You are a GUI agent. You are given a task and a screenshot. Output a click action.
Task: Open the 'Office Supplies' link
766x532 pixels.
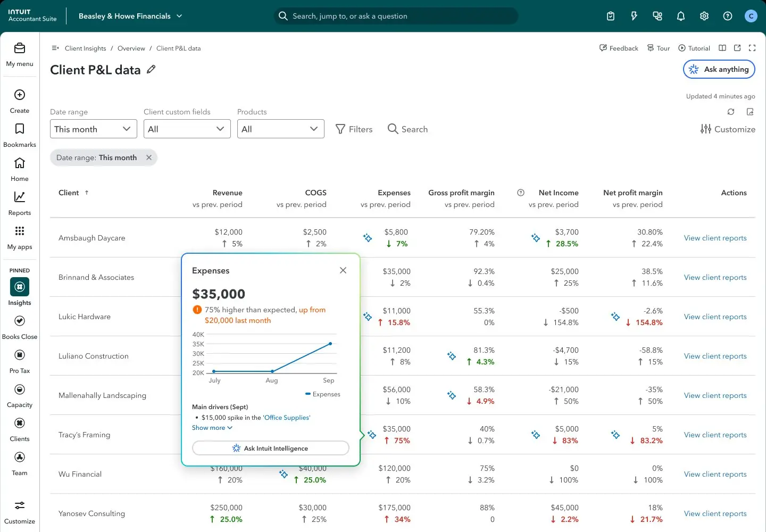[287, 418]
